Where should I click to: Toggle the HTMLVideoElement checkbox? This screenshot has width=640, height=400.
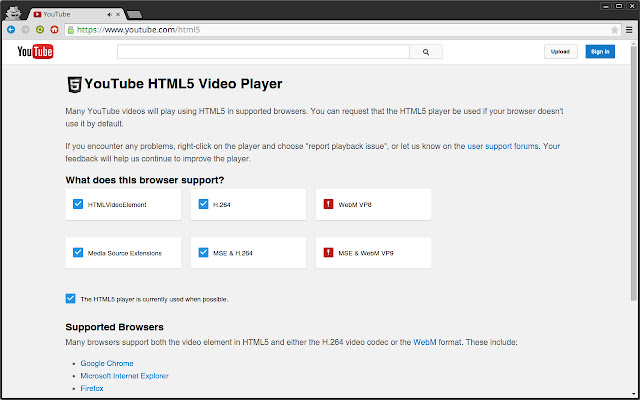[x=78, y=204]
